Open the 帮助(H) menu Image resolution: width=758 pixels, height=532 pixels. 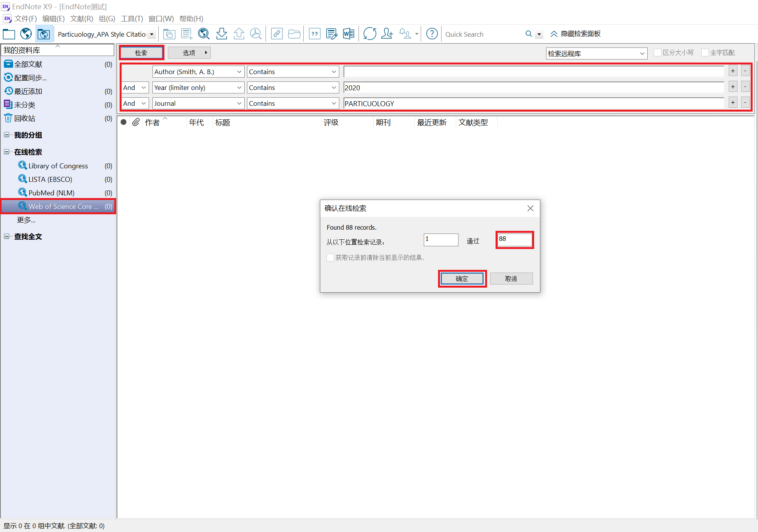[191, 19]
